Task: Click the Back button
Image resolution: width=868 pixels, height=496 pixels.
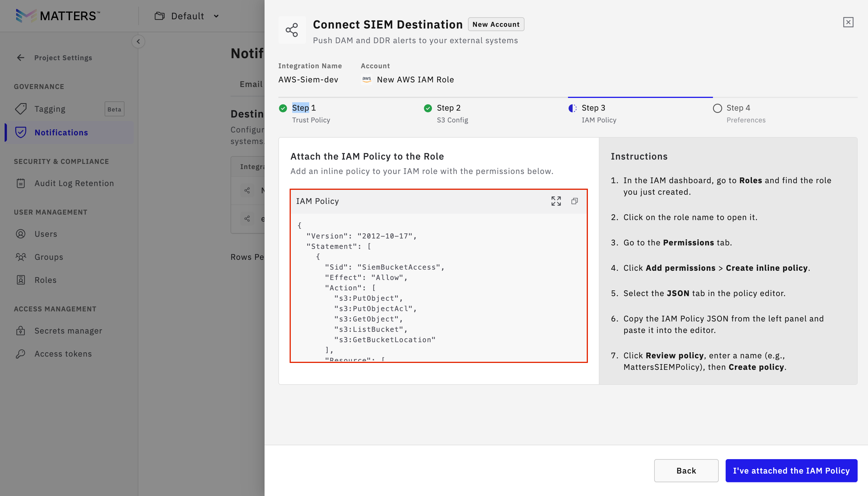Action: 686,470
